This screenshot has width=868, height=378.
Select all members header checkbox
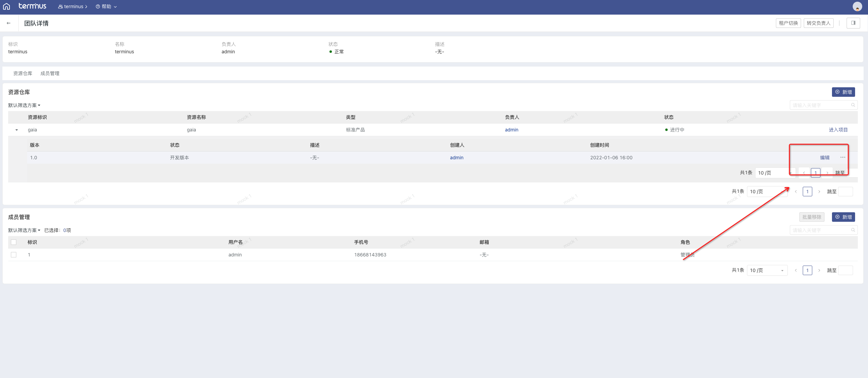pyautogui.click(x=14, y=242)
